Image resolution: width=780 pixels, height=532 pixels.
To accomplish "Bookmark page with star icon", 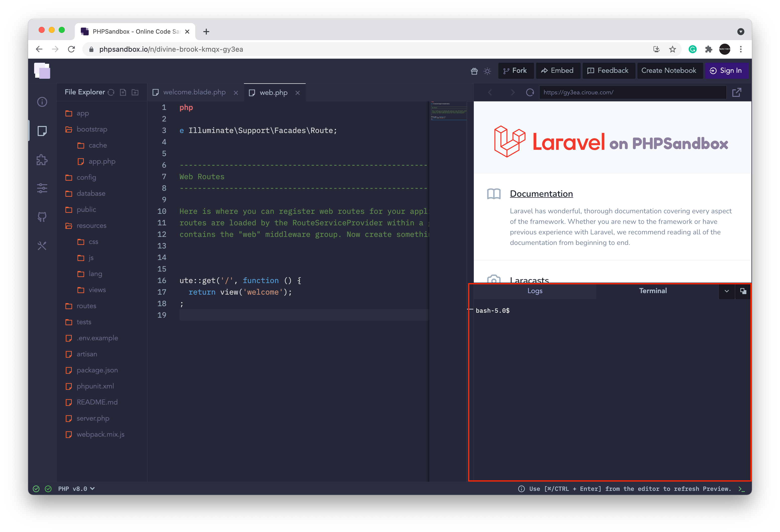I will [672, 49].
